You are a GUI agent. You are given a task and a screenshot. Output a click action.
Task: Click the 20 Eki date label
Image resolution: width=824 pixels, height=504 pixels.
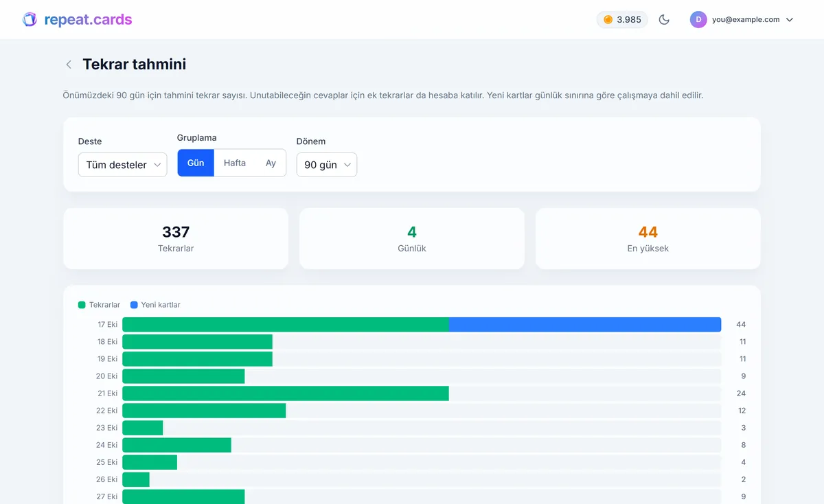[x=107, y=376]
